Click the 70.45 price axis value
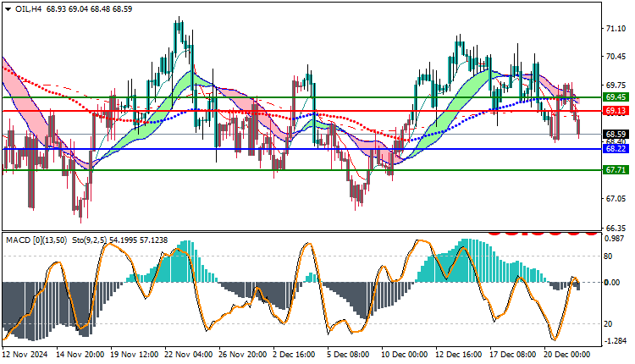The height and width of the screenshot is (364, 635). click(616, 57)
